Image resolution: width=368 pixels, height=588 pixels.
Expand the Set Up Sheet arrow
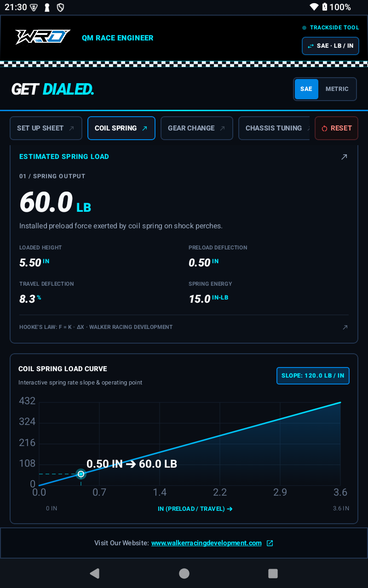71,129
